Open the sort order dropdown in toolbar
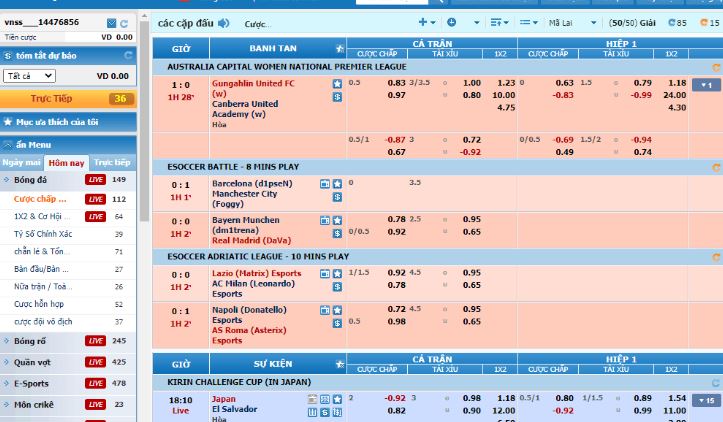Image resolution: width=723 pixels, height=422 pixels. (x=499, y=22)
